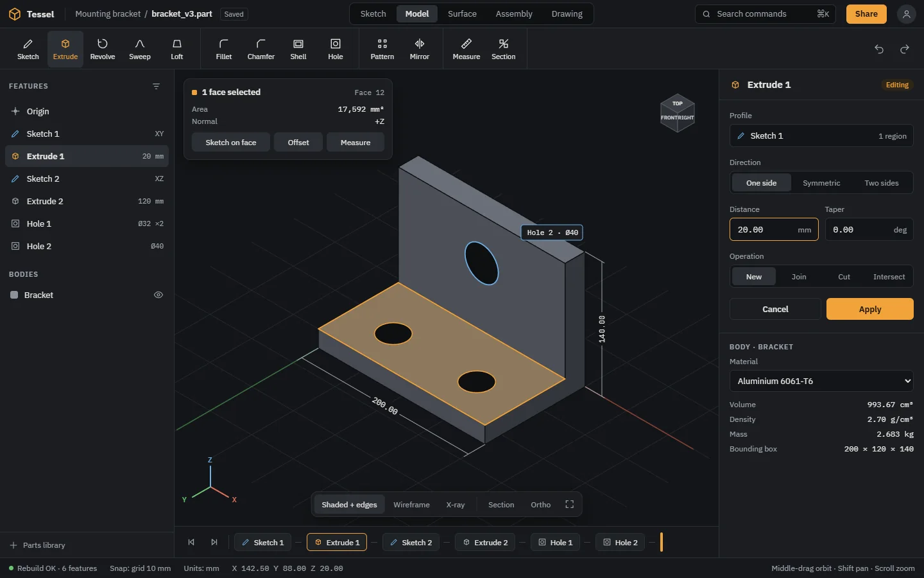
Task: Select the Revolve tool
Action: click(x=103, y=49)
